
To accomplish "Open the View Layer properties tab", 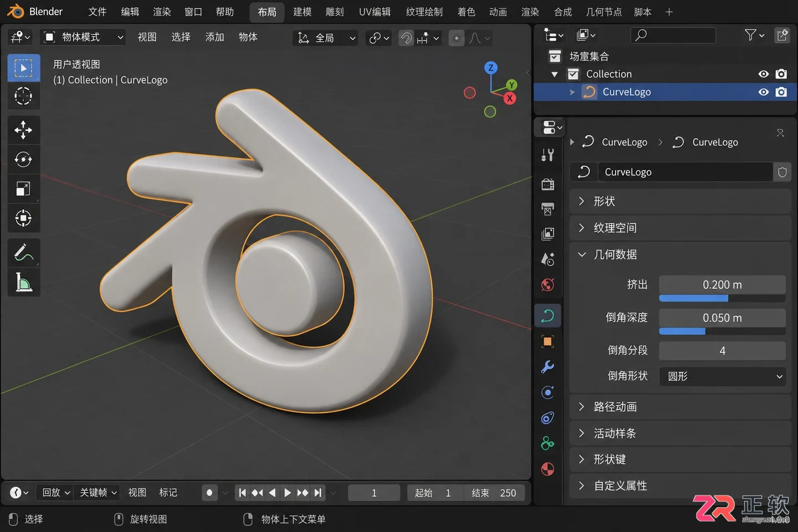I will pos(548,234).
